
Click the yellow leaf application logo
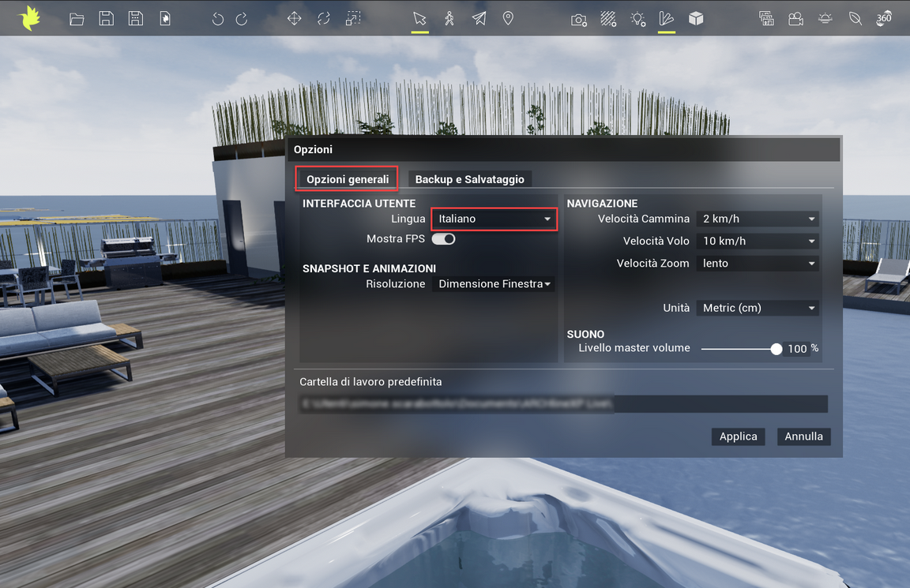tap(29, 19)
